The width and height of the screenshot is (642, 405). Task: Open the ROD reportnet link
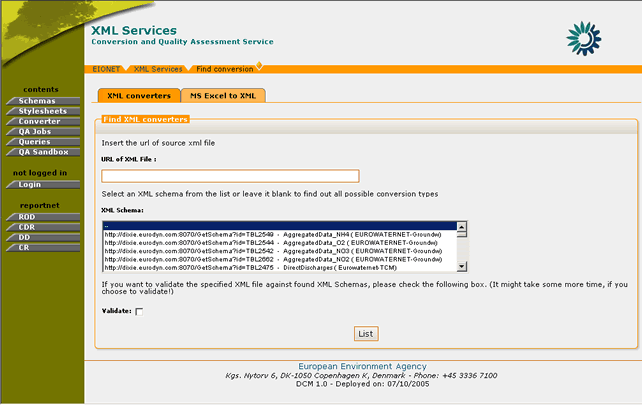pyautogui.click(x=43, y=217)
